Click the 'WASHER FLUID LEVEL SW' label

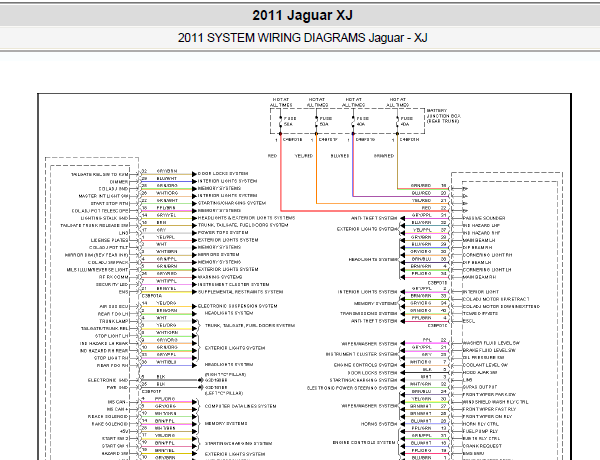click(x=491, y=343)
